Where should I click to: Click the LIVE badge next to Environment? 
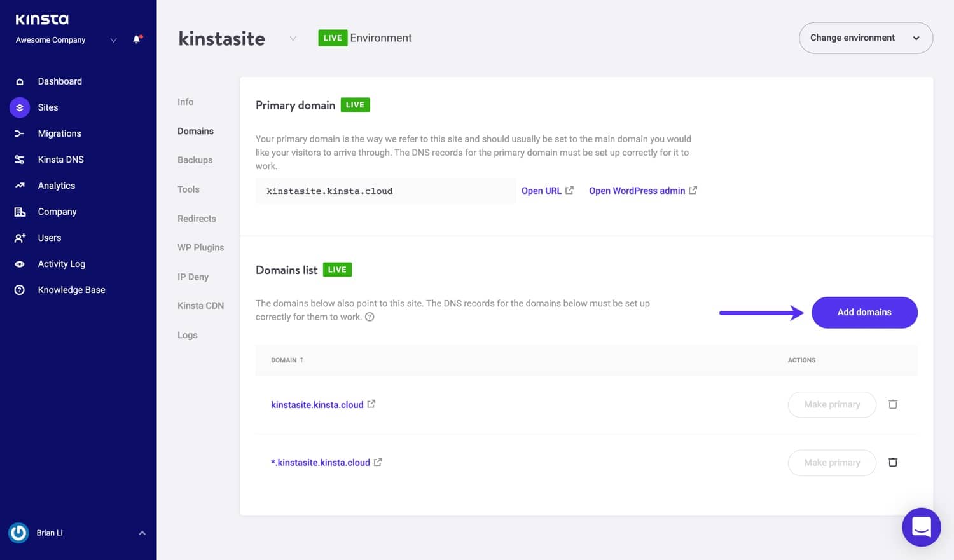click(x=333, y=38)
